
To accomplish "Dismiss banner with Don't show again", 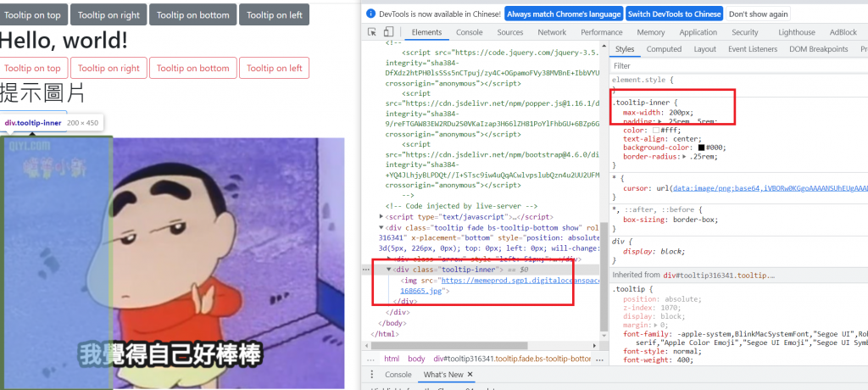I will coord(758,14).
